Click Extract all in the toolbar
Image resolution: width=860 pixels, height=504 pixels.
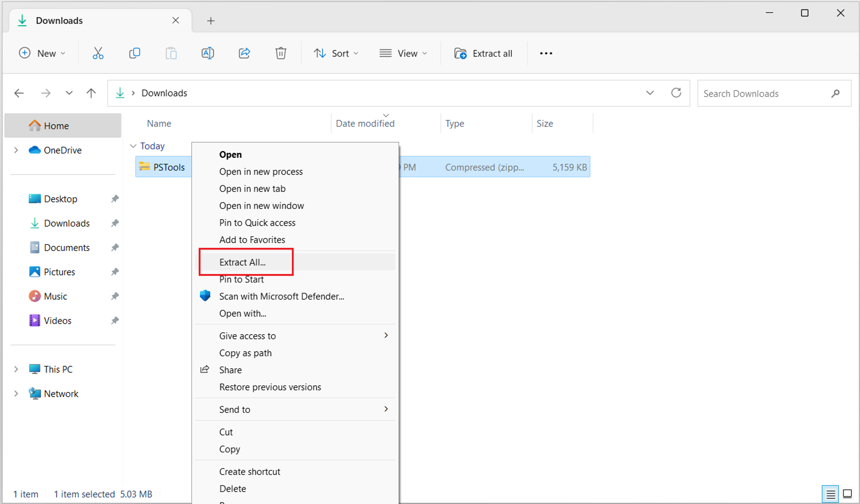(x=483, y=53)
